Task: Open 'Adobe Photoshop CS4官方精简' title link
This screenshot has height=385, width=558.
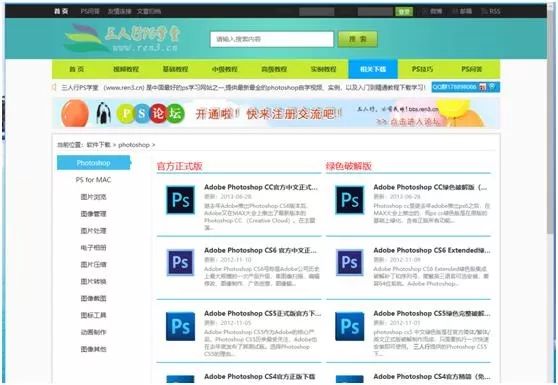Action: coord(432,376)
